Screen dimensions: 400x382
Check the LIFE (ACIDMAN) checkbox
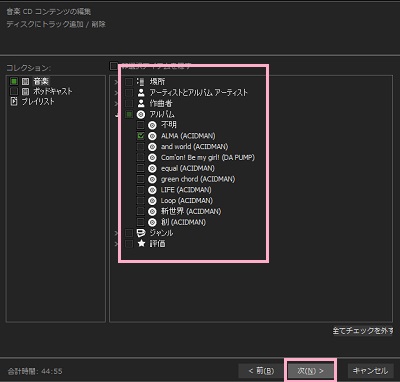pyautogui.click(x=141, y=190)
